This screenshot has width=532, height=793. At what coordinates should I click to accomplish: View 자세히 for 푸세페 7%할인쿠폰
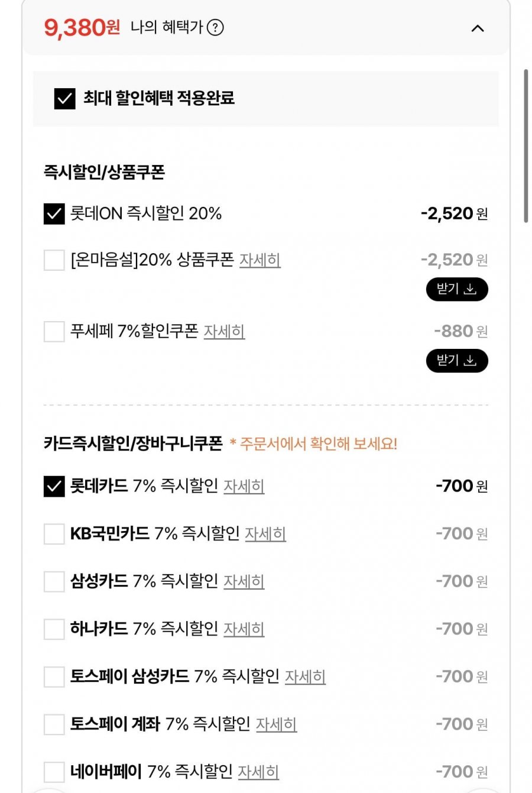point(224,332)
